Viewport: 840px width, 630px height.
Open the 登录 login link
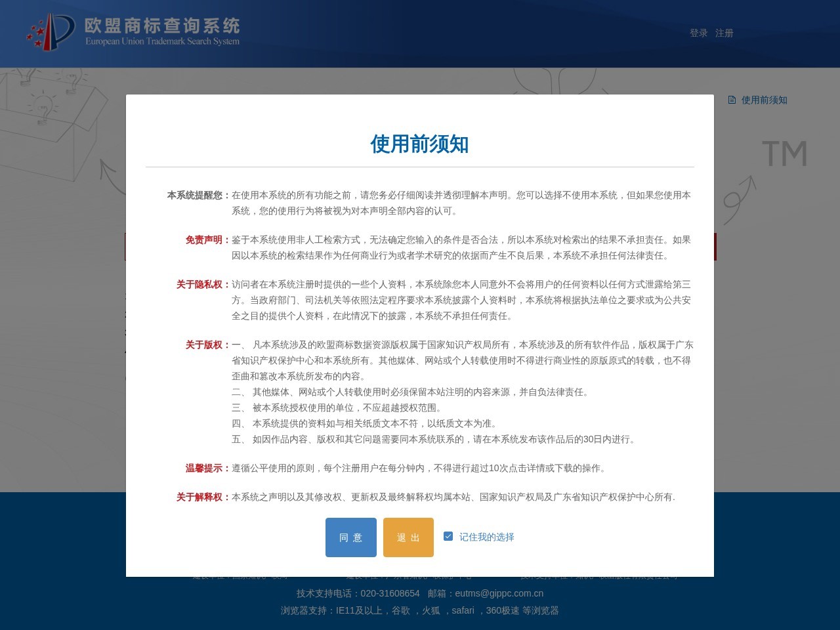pyautogui.click(x=698, y=33)
